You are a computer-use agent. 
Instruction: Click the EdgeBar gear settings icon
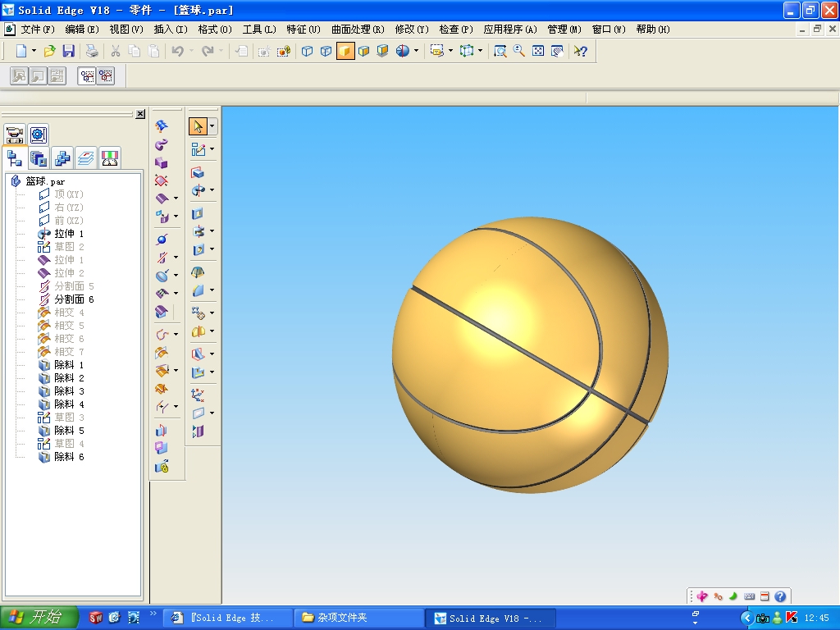click(x=38, y=134)
